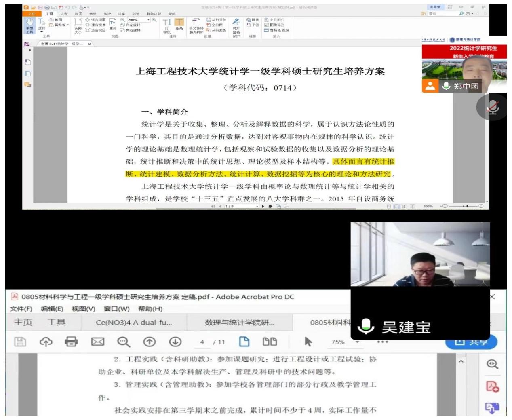Toggle the muted microphone button
The image size is (512, 420).
coord(492,107)
